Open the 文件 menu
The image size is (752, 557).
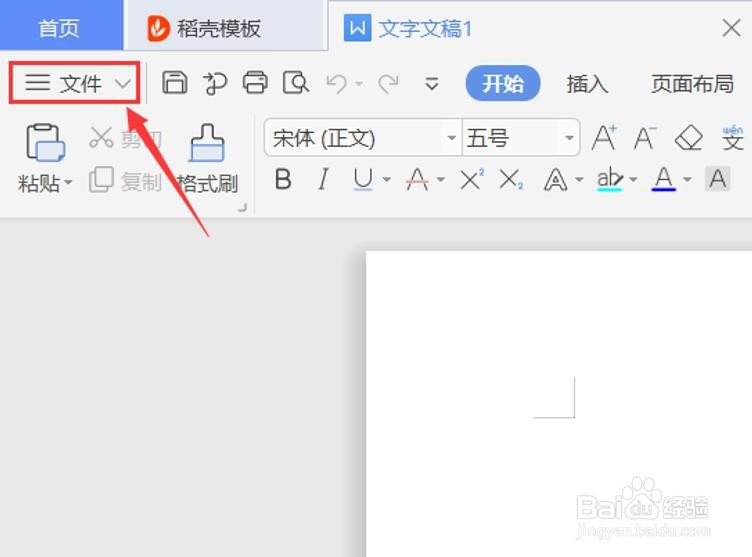75,83
